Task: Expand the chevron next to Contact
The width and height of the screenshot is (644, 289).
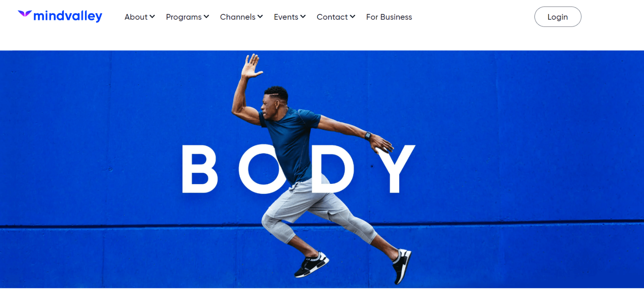Action: 352,16
